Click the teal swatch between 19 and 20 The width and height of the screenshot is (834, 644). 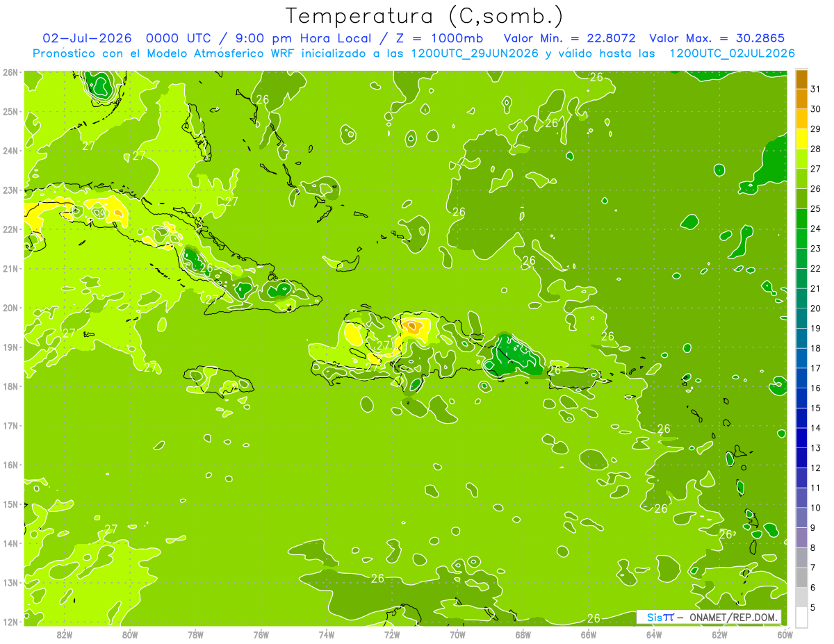801,318
